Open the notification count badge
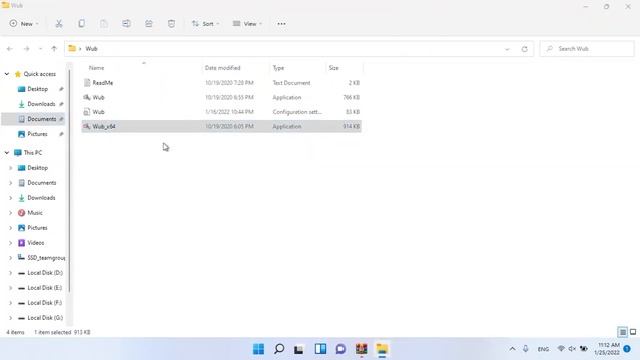This screenshot has height=360, width=640. coord(627,349)
